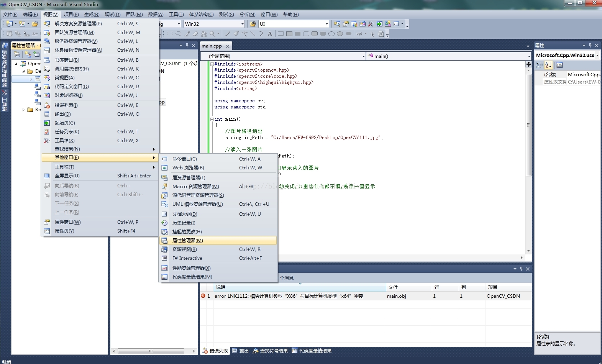Click the F# Interactive icon
Image resolution: width=602 pixels, height=364 pixels.
(164, 258)
